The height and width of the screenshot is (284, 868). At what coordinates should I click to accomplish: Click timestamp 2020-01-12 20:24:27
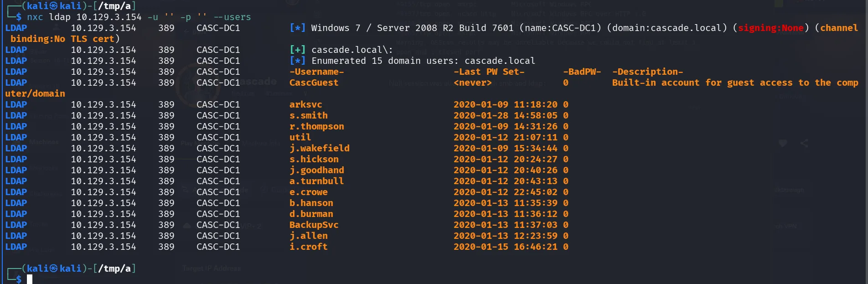coord(505,159)
